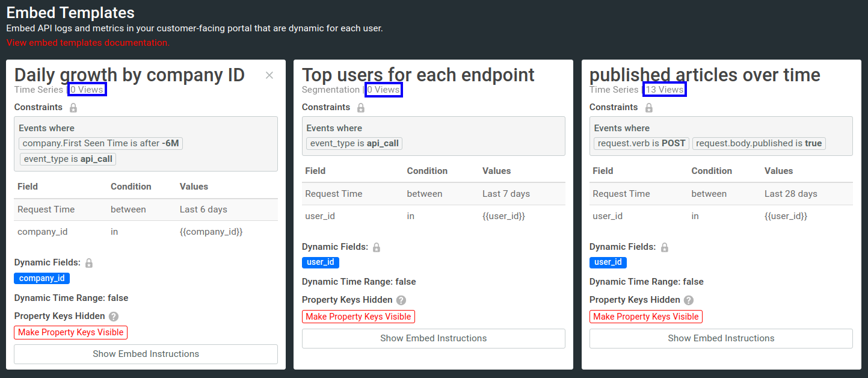
Task: Click Show Embed Instructions on Daily growth card
Action: [x=146, y=354]
